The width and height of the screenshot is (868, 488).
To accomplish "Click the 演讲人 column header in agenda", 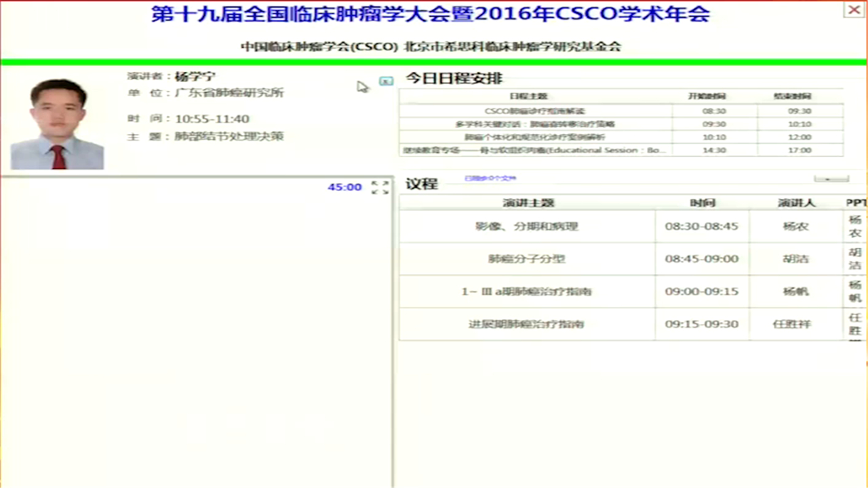I will point(796,203).
